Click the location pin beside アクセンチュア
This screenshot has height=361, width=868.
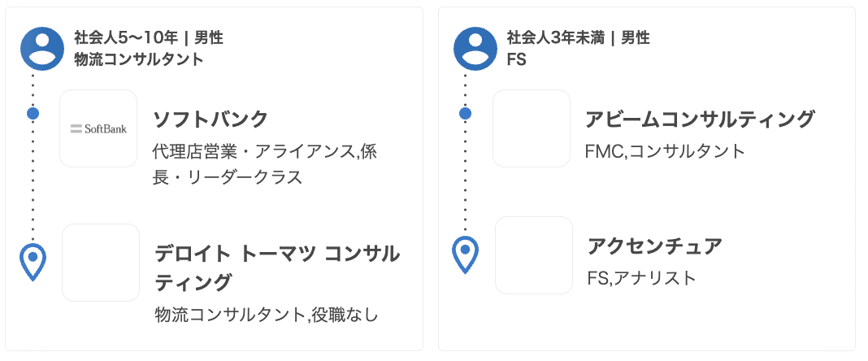coord(465,254)
